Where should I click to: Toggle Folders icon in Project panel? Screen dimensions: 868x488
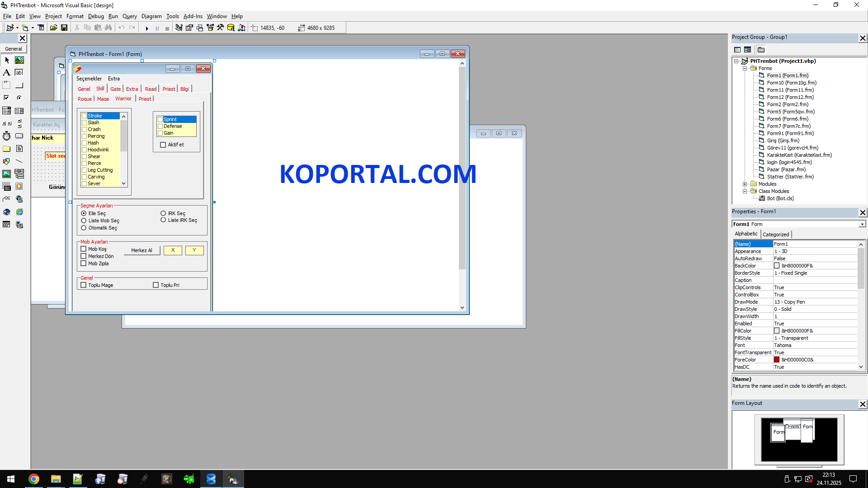761,50
